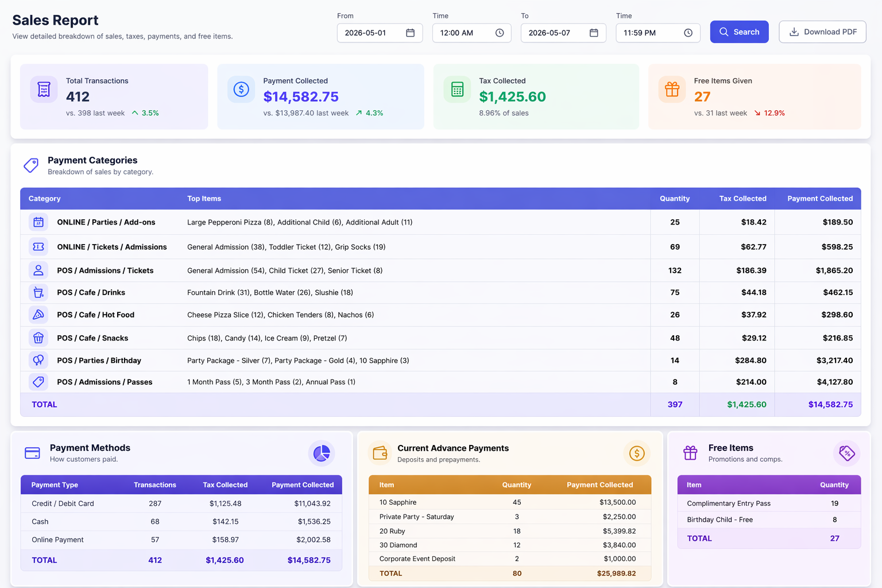
Task: Click the discount tag icon in Free Items panel
Action: coord(847,453)
